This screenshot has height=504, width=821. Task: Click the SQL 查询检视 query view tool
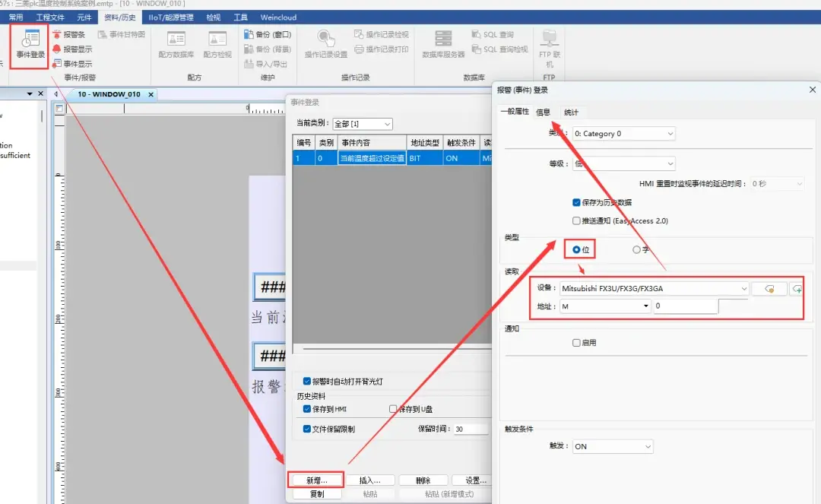pos(500,49)
